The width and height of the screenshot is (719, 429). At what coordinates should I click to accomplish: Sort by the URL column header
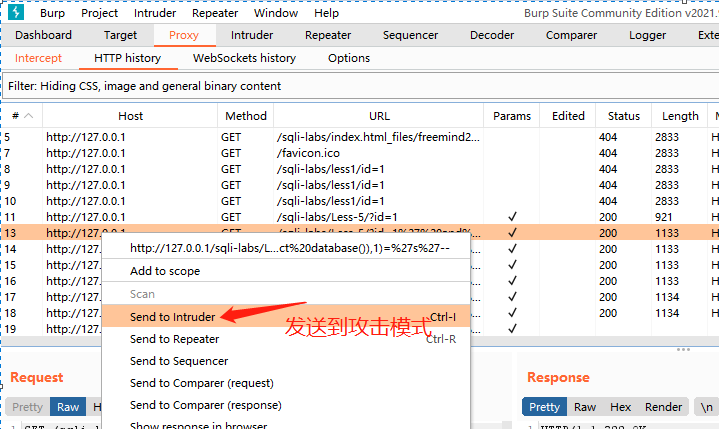click(379, 116)
